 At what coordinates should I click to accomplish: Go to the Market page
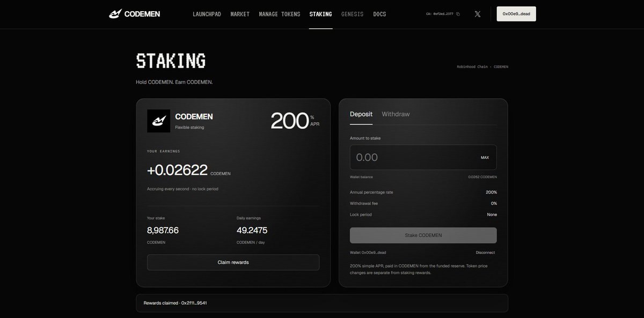240,14
